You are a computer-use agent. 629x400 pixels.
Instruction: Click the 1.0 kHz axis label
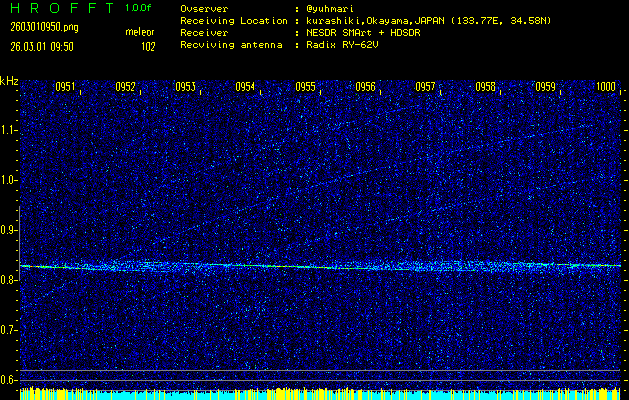(x=7, y=180)
